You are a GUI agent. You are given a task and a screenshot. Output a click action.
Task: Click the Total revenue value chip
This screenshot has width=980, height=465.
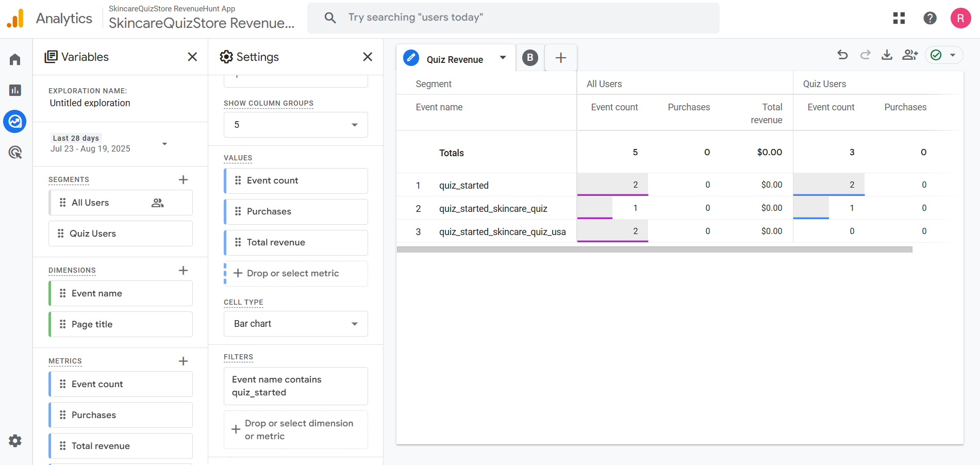click(x=296, y=243)
